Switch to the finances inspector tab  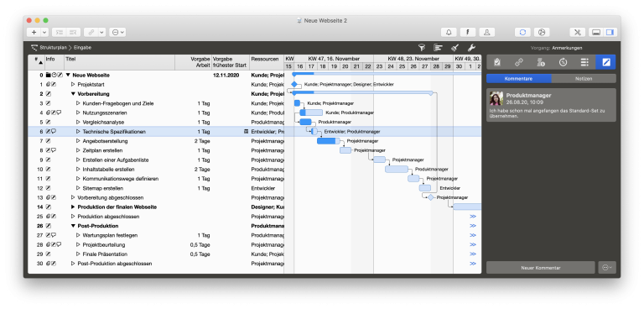(x=541, y=62)
